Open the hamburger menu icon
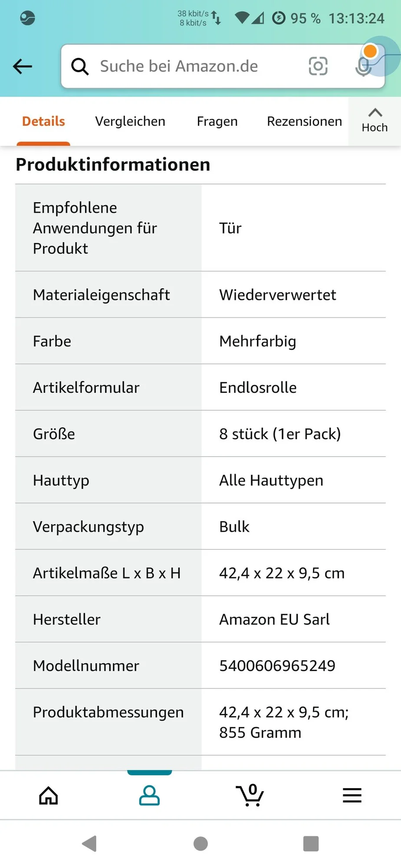This screenshot has width=401, height=868. 352,796
